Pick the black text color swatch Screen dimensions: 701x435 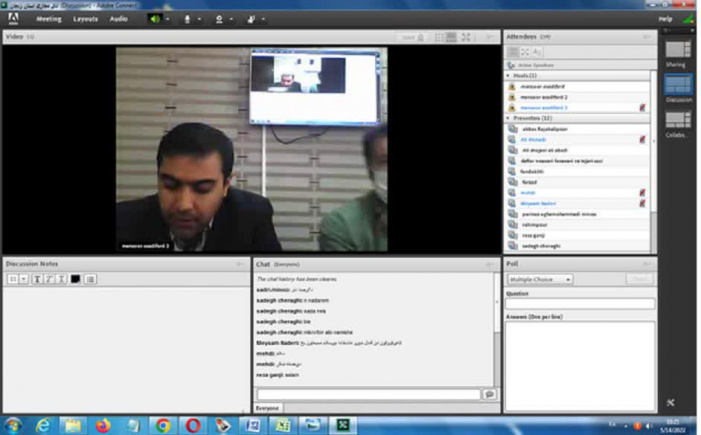(75, 278)
